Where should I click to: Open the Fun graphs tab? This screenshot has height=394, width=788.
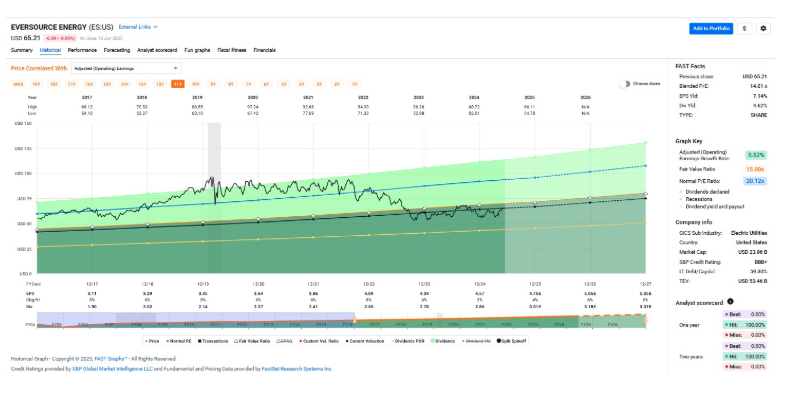(197, 50)
